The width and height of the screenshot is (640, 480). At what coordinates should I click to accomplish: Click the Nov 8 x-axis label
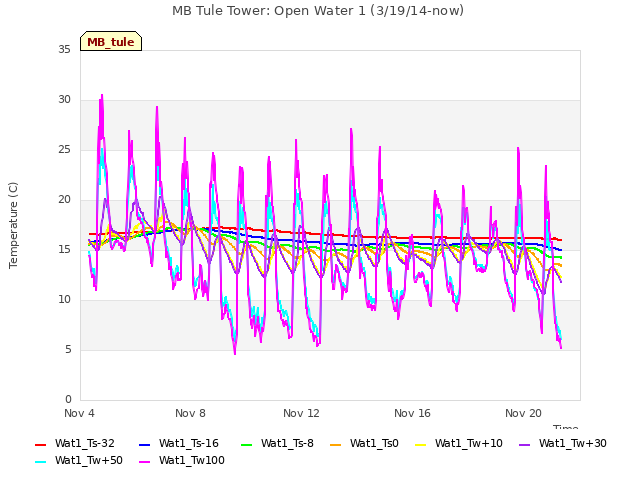pos(190,413)
